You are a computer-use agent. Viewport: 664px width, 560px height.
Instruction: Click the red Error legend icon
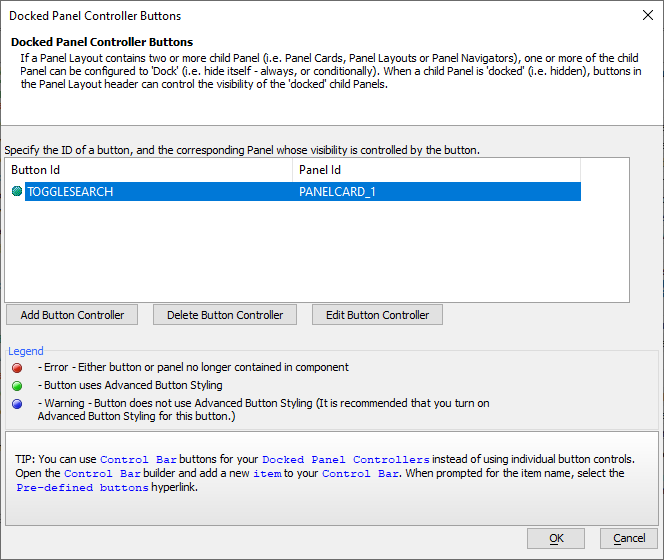(x=17, y=368)
